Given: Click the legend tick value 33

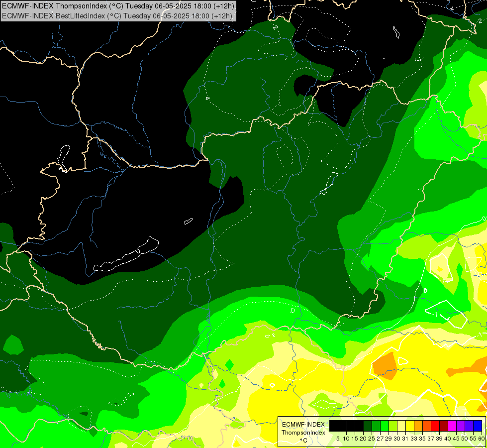Looking at the screenshot, I should (x=414, y=439).
